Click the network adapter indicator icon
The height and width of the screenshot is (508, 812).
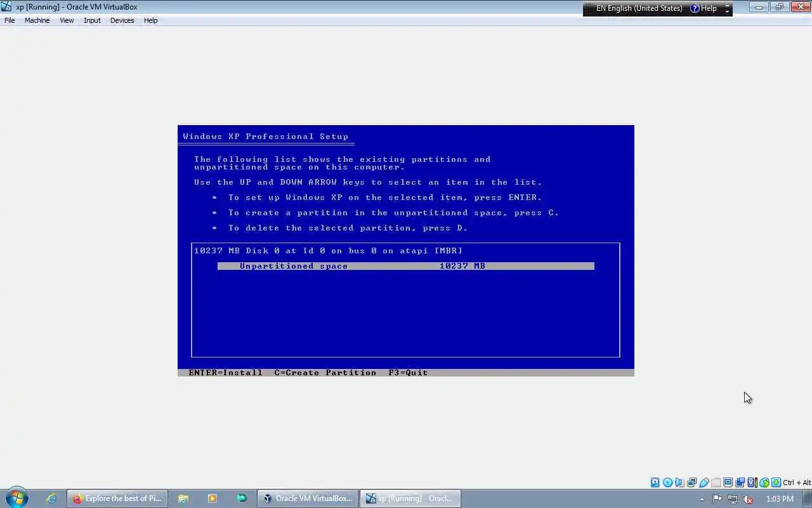tap(691, 483)
